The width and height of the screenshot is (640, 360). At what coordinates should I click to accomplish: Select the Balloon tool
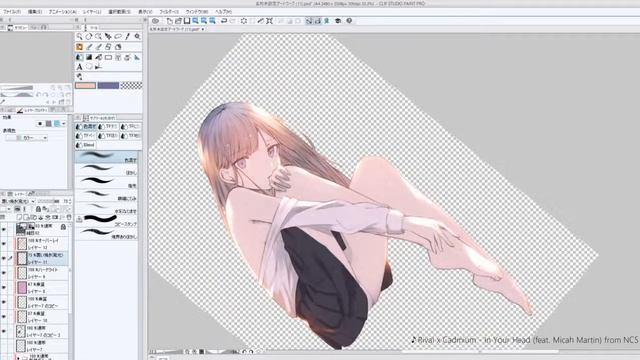pyautogui.click(x=89, y=67)
